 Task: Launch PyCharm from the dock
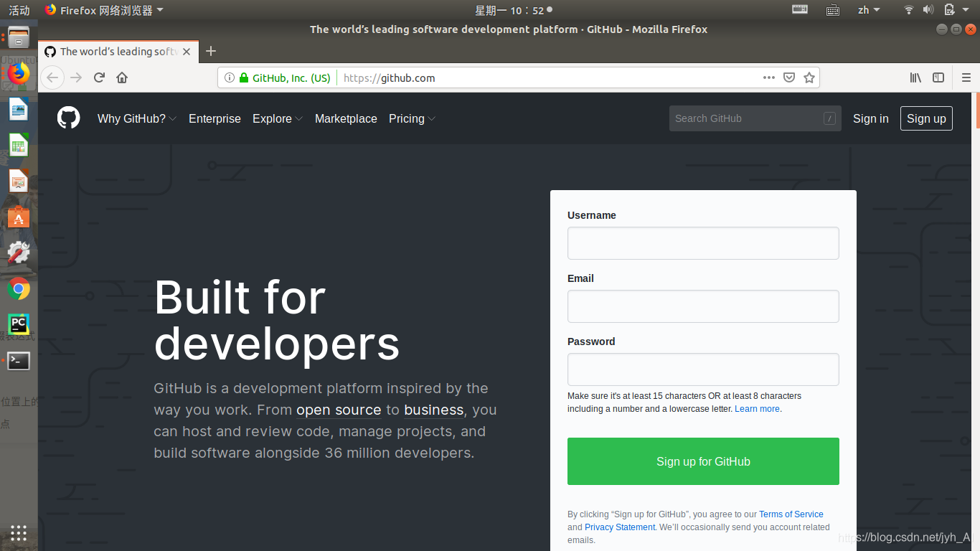click(19, 325)
